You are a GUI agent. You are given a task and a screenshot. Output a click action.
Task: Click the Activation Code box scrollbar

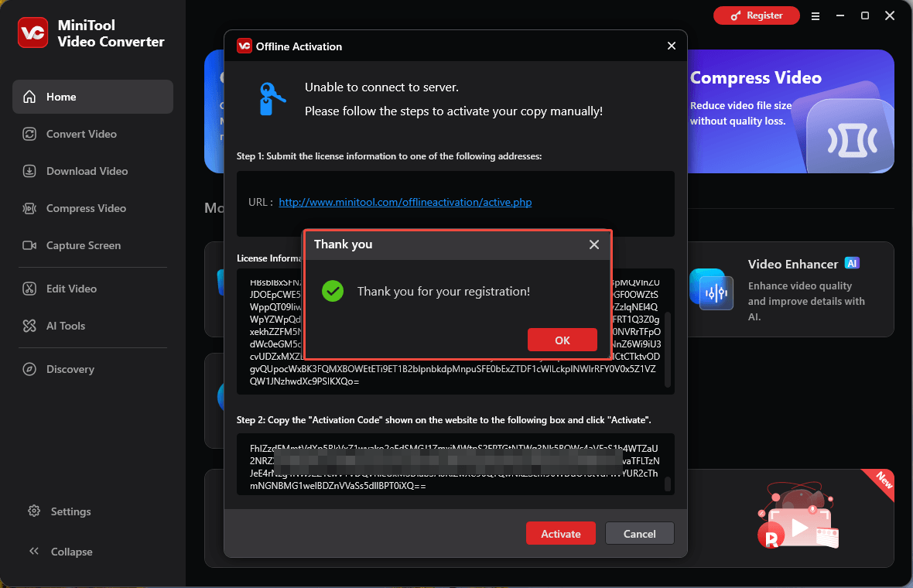668,484
